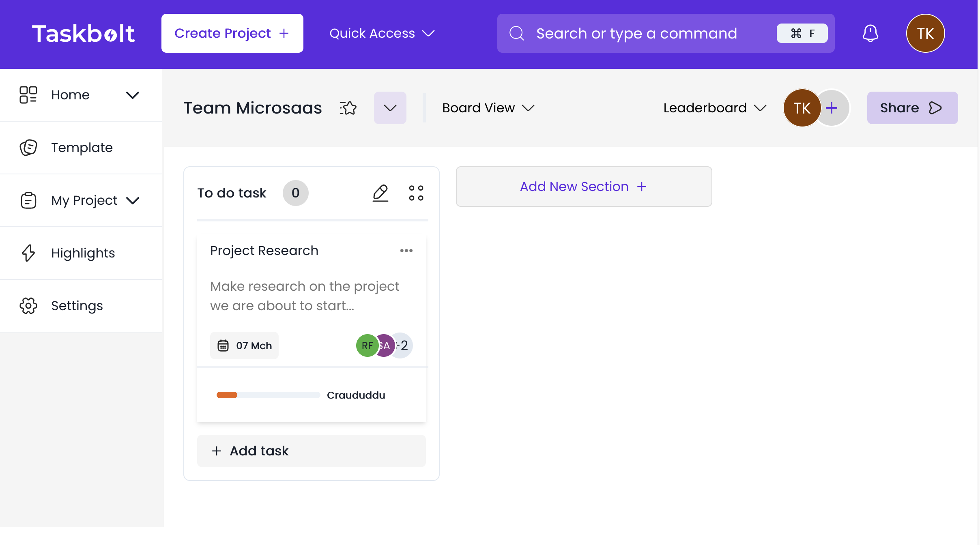
Task: Click the RF assignee avatar
Action: pyautogui.click(x=367, y=345)
